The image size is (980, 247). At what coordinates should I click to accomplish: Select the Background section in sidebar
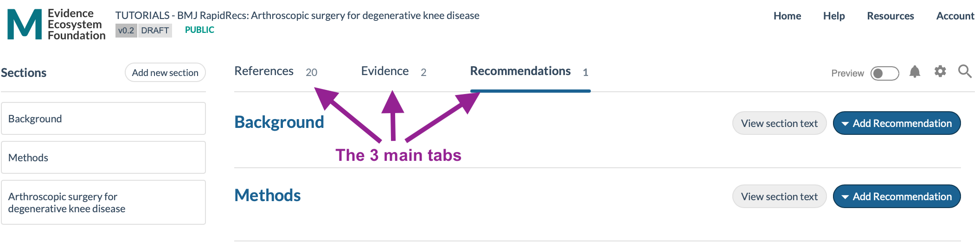tap(103, 119)
